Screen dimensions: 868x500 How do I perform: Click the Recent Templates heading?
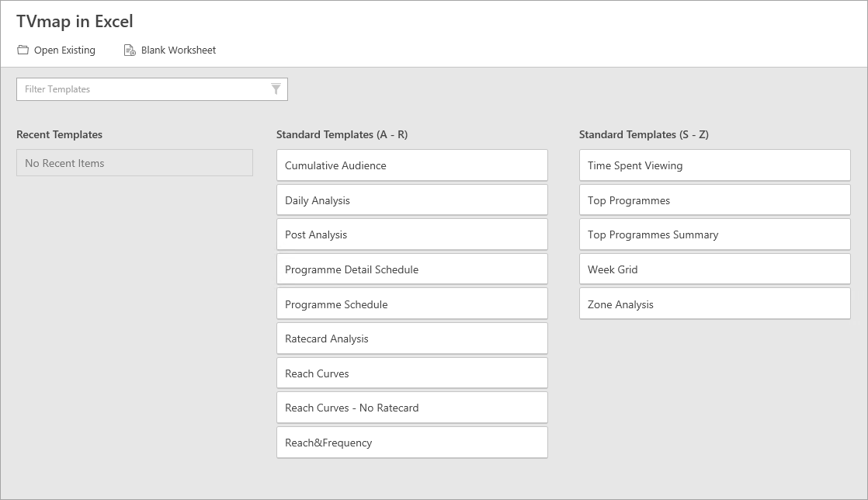point(59,134)
